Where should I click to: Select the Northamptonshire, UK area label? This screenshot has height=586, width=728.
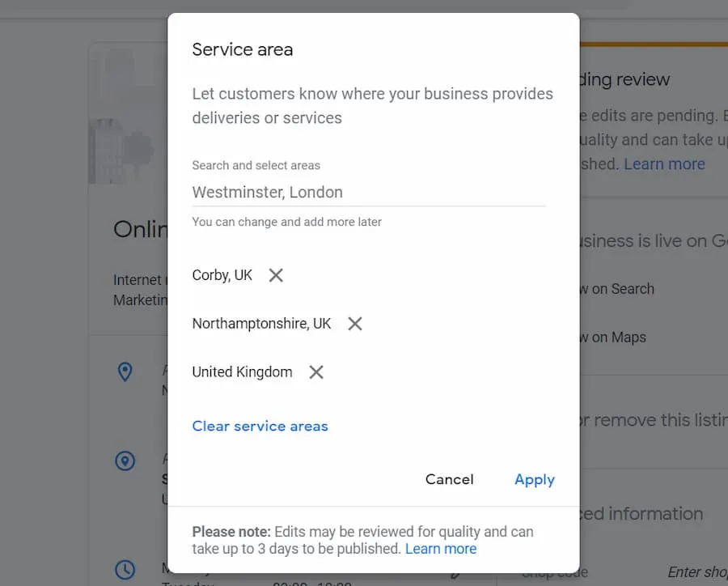[x=261, y=324]
